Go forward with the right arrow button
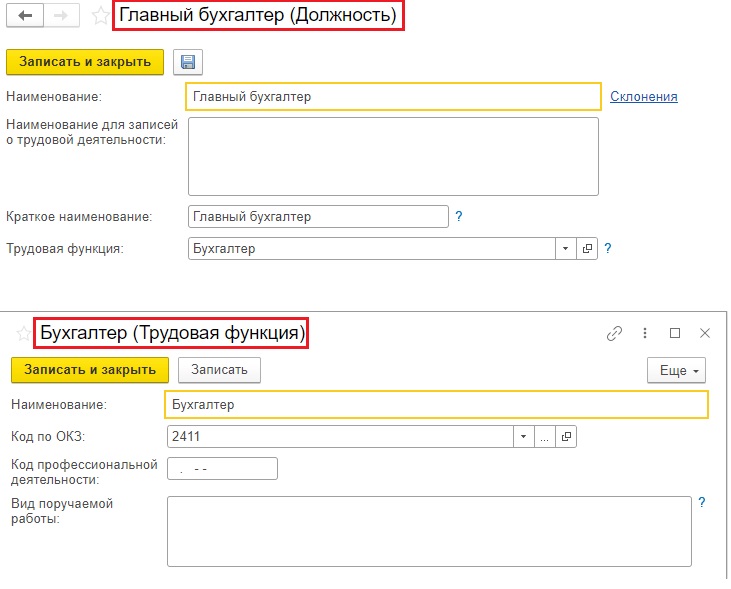The height and width of the screenshot is (589, 731). pyautogui.click(x=61, y=16)
